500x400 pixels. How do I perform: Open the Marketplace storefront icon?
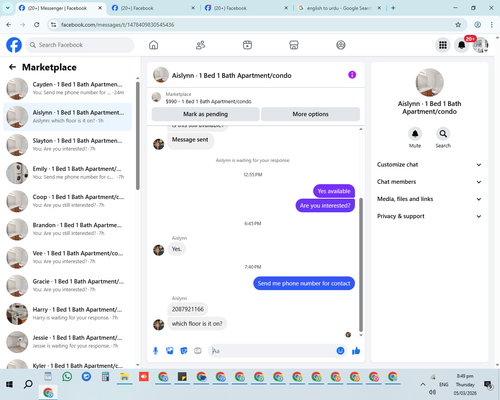[294, 45]
